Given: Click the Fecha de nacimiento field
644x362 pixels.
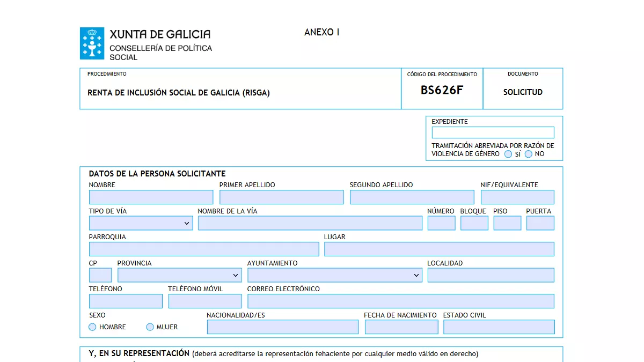Looking at the screenshot, I should [401, 327].
